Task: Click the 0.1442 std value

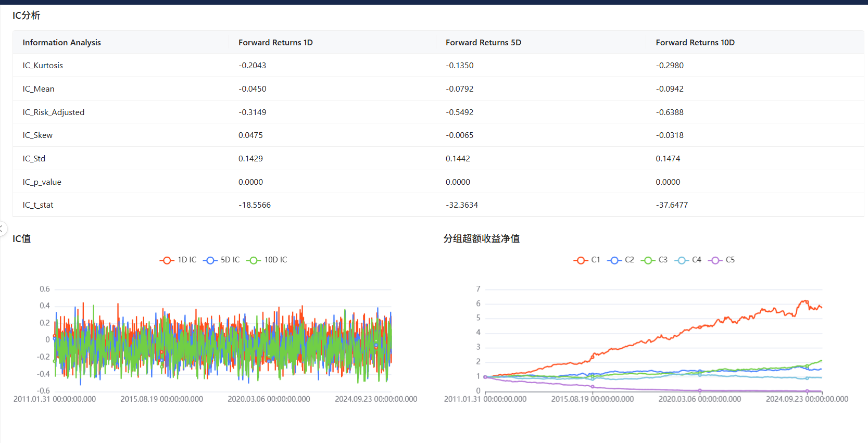Action: pos(458,159)
